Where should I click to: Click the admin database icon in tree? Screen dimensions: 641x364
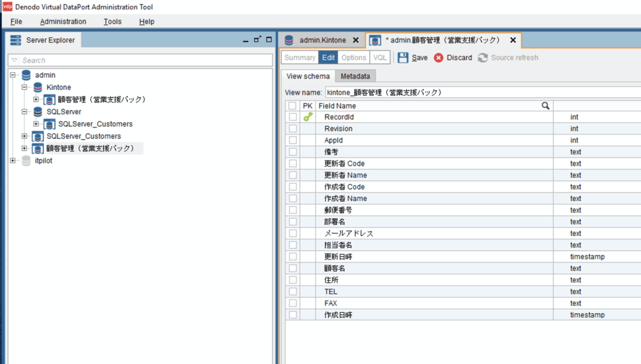coord(26,75)
